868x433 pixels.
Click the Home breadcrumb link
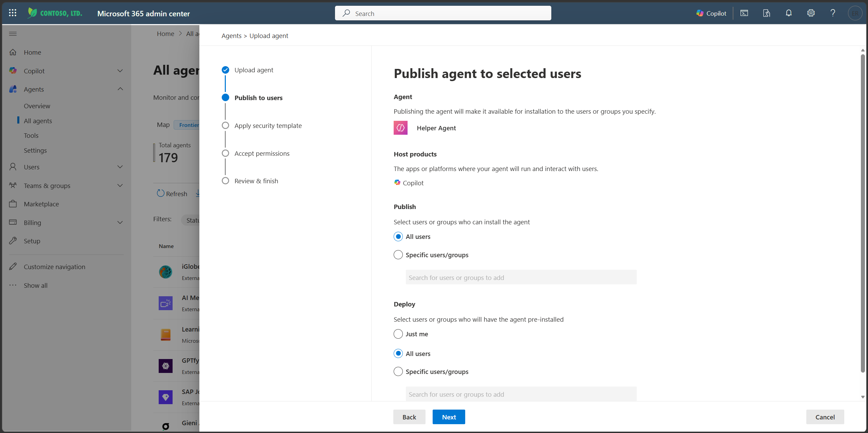click(165, 34)
